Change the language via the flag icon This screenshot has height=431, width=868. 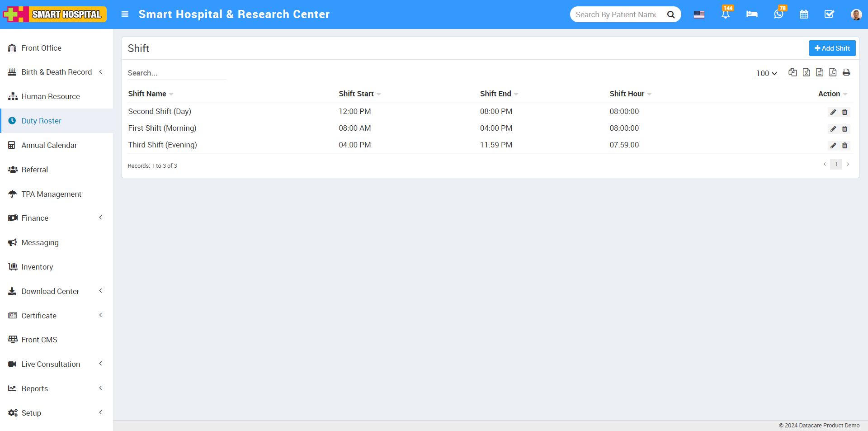tap(699, 14)
